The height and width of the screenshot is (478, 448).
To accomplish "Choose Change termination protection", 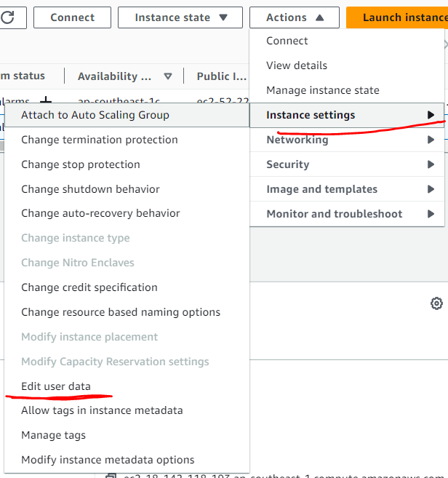I will tap(127, 140).
